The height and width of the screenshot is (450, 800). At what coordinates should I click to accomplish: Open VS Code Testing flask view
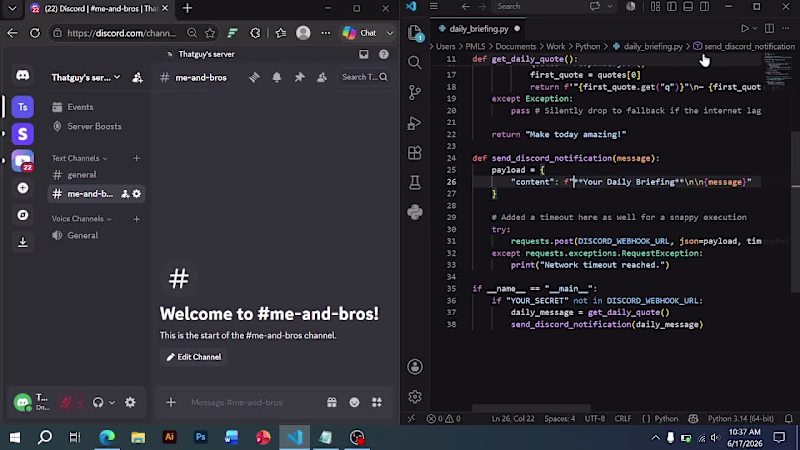pos(415,182)
